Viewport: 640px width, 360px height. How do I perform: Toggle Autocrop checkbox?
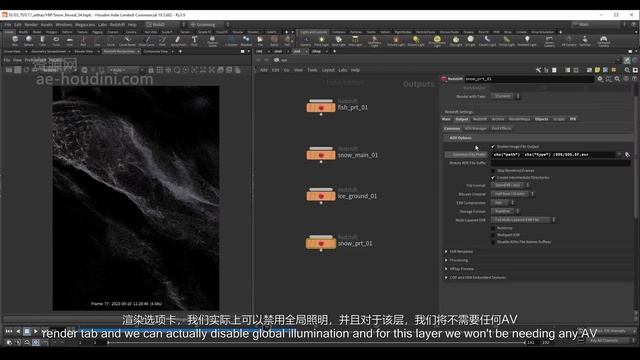click(493, 228)
